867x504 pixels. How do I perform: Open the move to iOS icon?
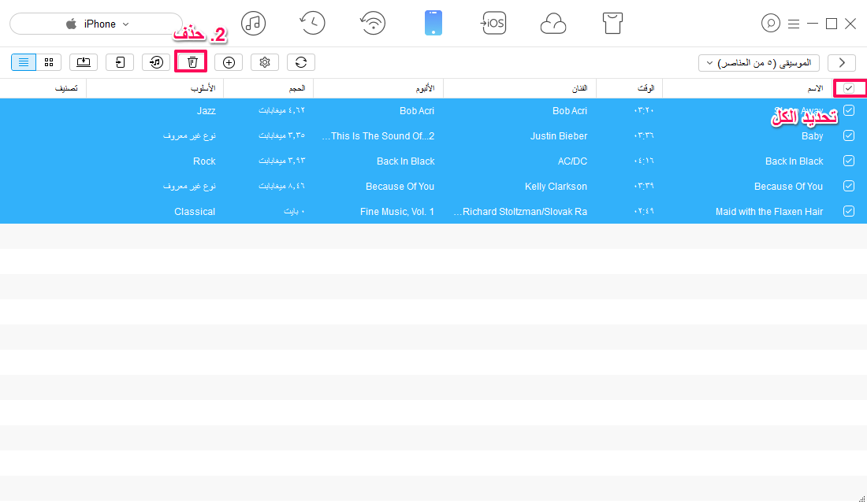click(x=493, y=23)
